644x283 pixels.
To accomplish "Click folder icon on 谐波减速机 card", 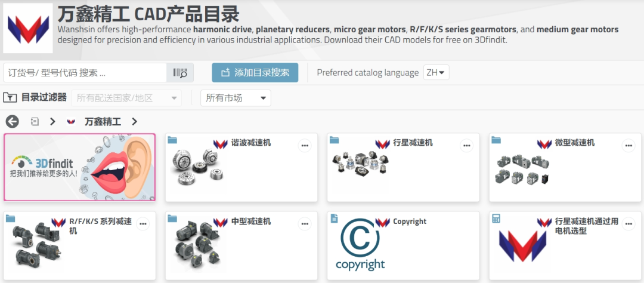I will (172, 140).
